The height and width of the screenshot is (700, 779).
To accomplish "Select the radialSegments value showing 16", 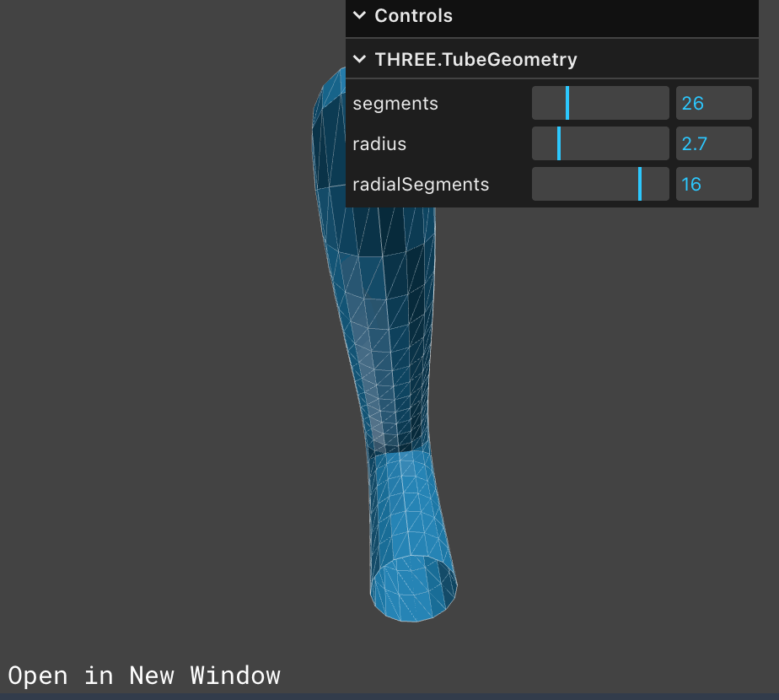I will pyautogui.click(x=713, y=184).
